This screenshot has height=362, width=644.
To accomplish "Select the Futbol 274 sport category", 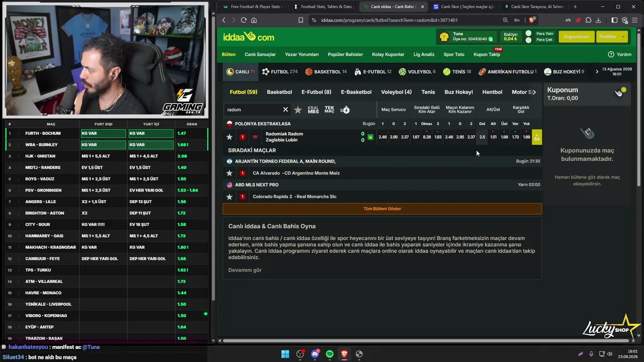I will click(x=280, y=72).
